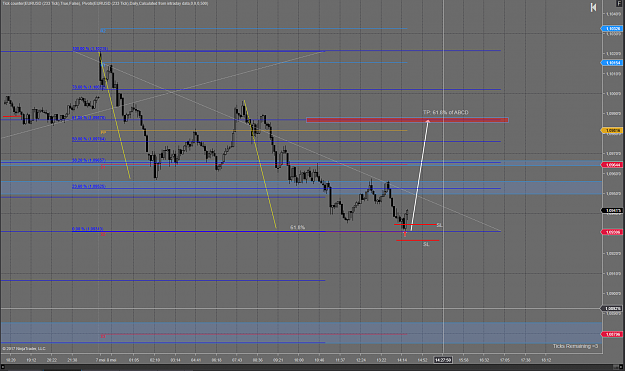The width and height of the screenshot is (625, 371).
Task: Click the topmost blue price marker on price axis
Action: point(612,29)
